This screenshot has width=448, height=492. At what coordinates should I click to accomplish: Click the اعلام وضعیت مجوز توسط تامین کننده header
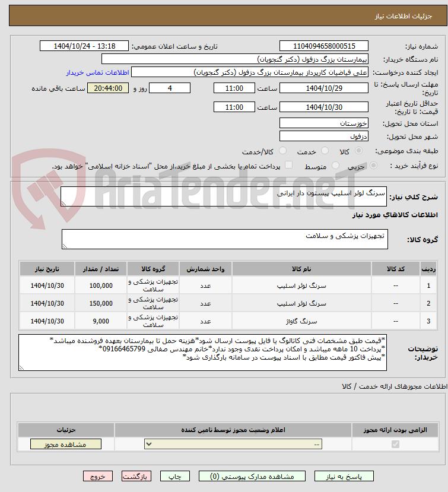click(233, 430)
